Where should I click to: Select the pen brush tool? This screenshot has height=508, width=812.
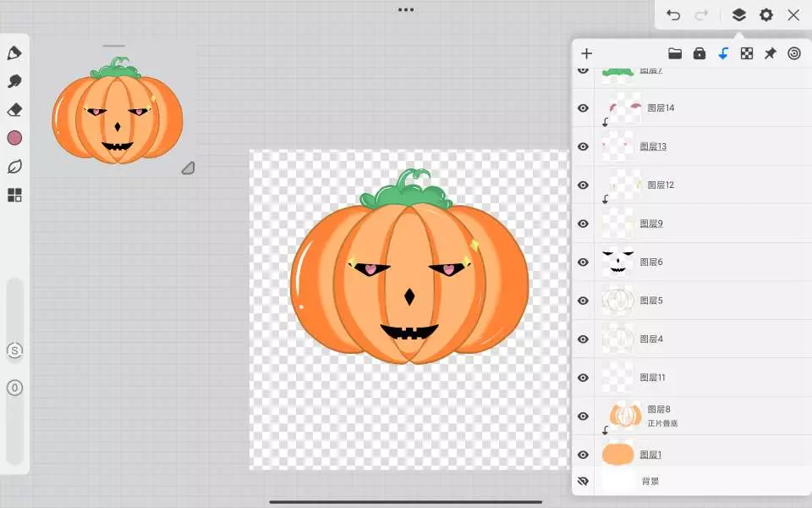[x=14, y=52]
